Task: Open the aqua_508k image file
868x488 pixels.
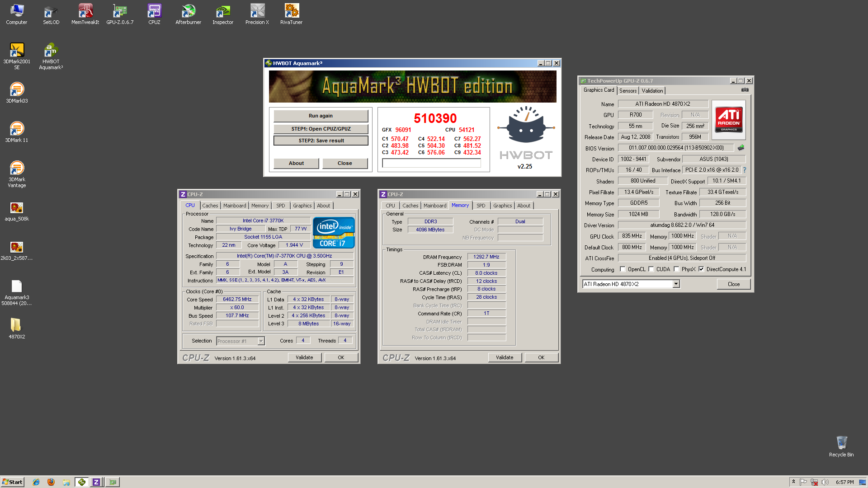Action: pos(17,211)
